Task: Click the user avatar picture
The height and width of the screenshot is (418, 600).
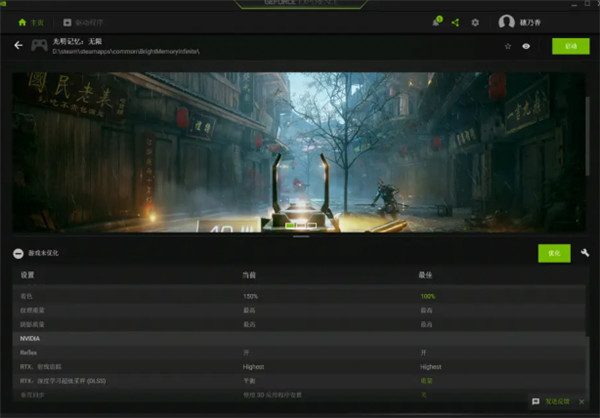Action: pyautogui.click(x=506, y=22)
